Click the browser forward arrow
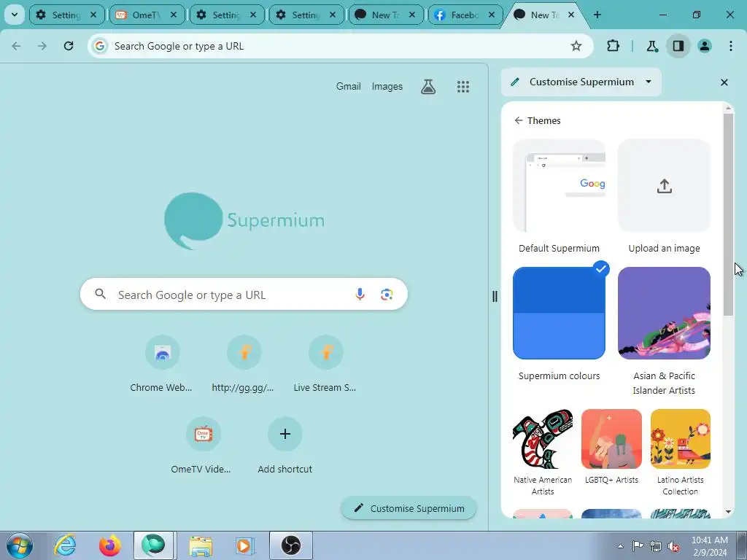 click(x=42, y=46)
